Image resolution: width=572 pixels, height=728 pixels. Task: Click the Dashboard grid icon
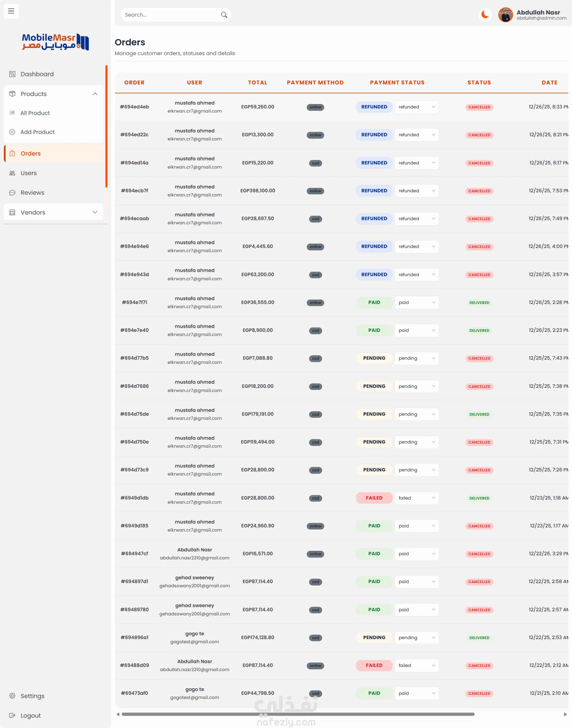[x=13, y=74]
